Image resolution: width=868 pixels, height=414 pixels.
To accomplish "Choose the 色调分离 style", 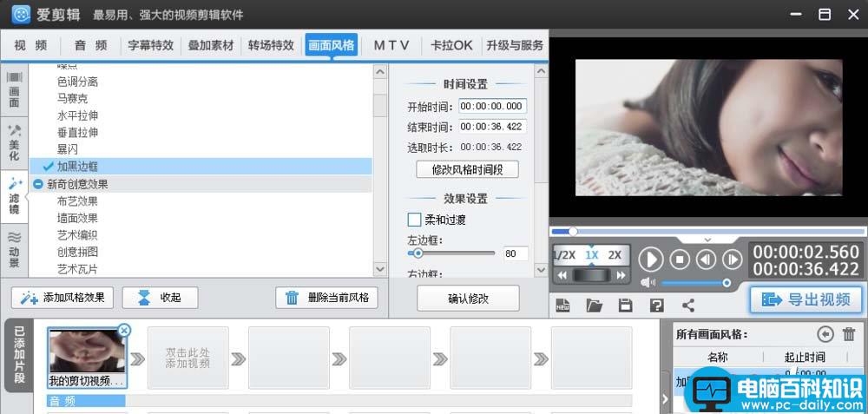I will click(77, 82).
